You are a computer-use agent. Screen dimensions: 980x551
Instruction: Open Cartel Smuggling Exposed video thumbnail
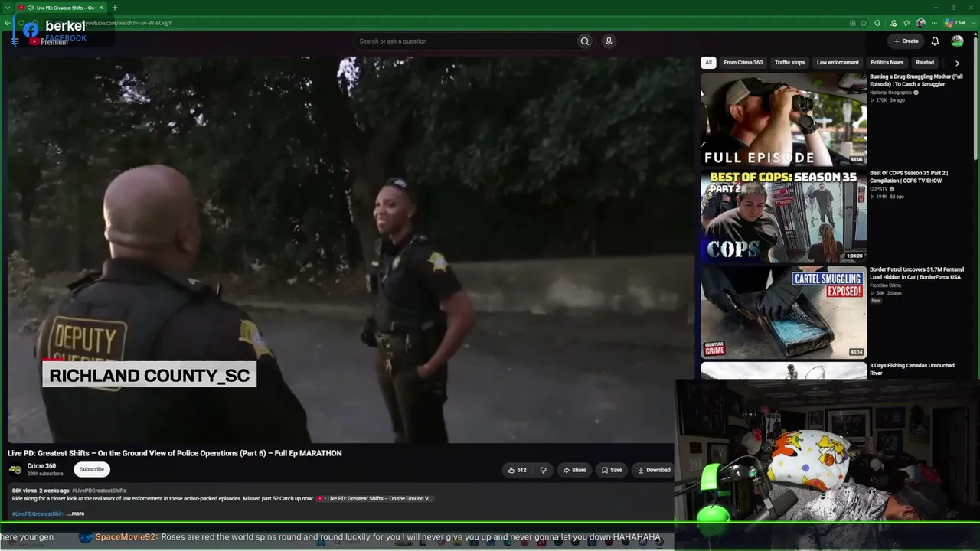click(783, 311)
